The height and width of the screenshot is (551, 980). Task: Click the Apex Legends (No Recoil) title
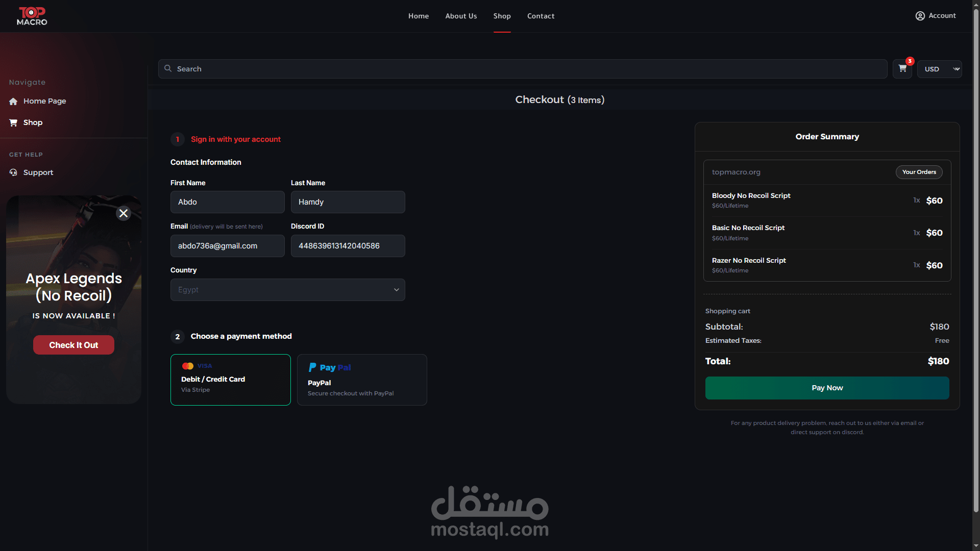(x=74, y=287)
